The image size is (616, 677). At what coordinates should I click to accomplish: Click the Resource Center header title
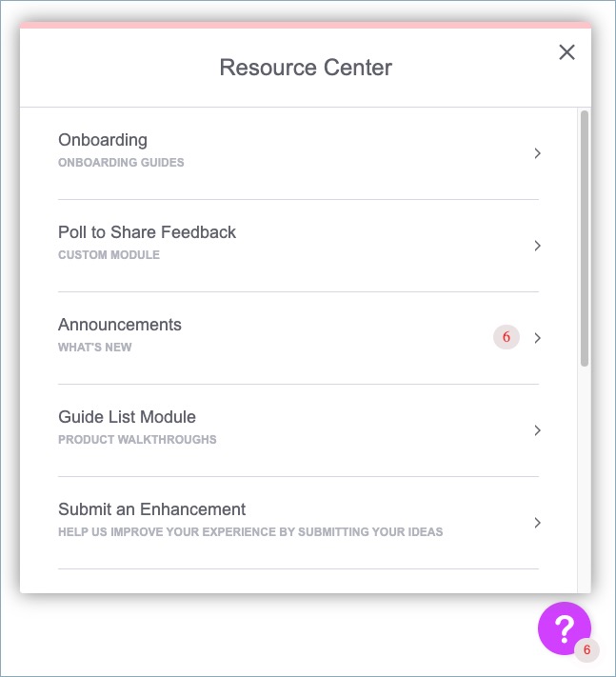point(306,68)
